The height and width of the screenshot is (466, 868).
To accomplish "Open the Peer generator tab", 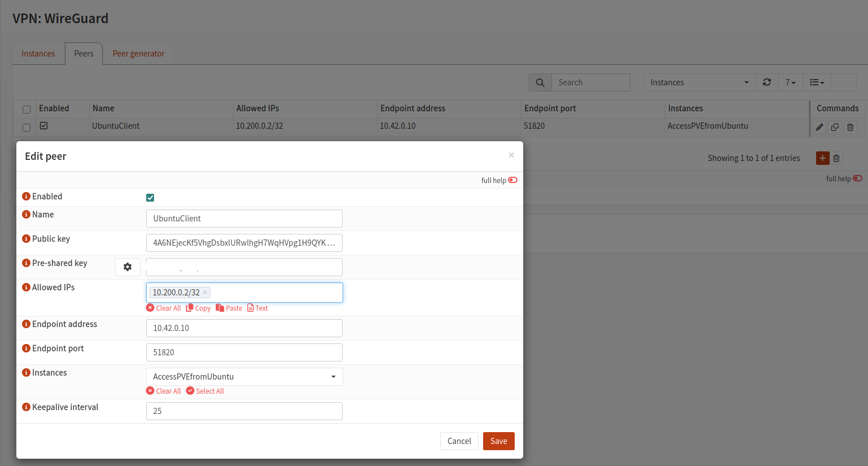I will [x=138, y=54].
